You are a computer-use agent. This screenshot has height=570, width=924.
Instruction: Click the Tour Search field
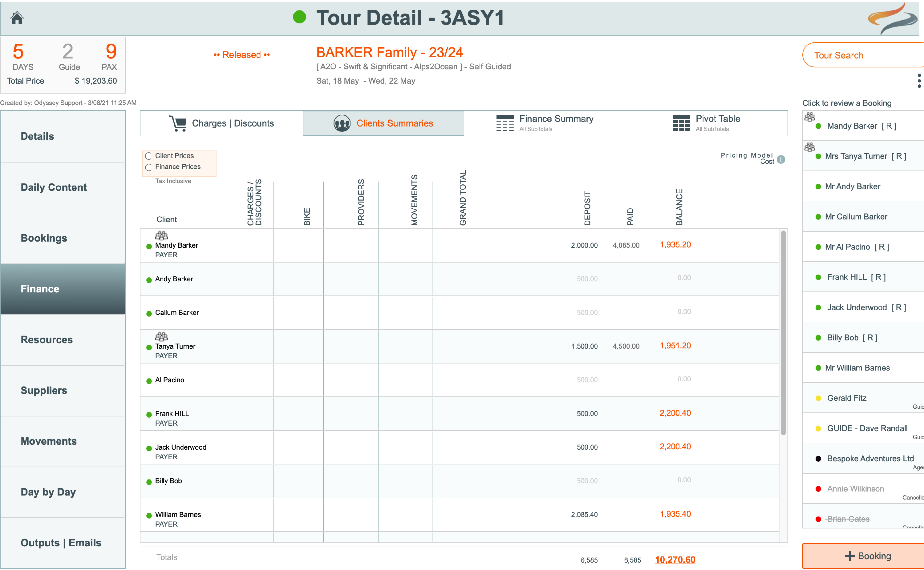point(864,55)
